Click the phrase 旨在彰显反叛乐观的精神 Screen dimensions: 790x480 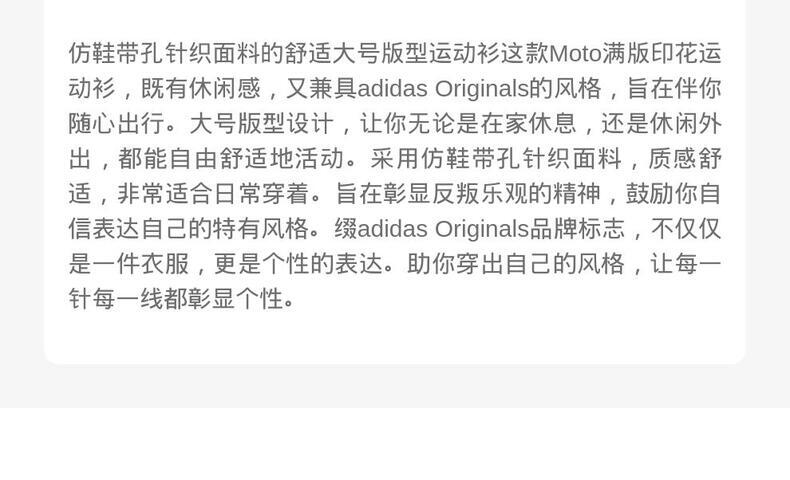tap(468, 193)
